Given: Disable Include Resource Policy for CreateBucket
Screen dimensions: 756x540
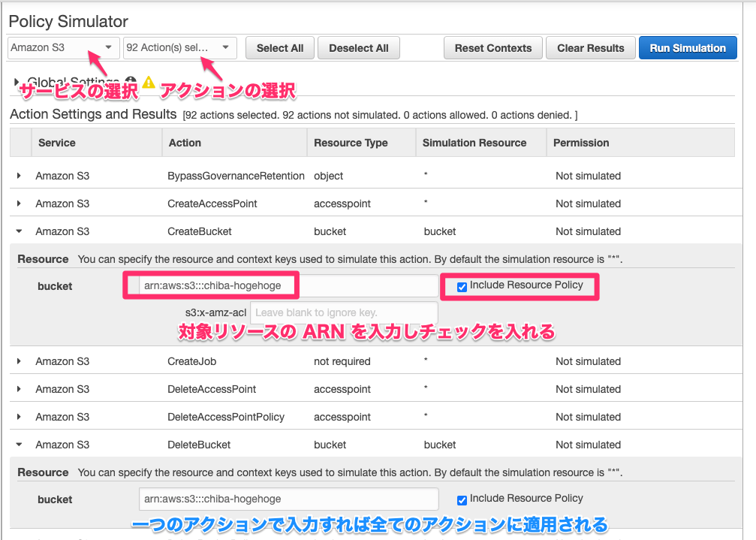Looking at the screenshot, I should pos(462,286).
